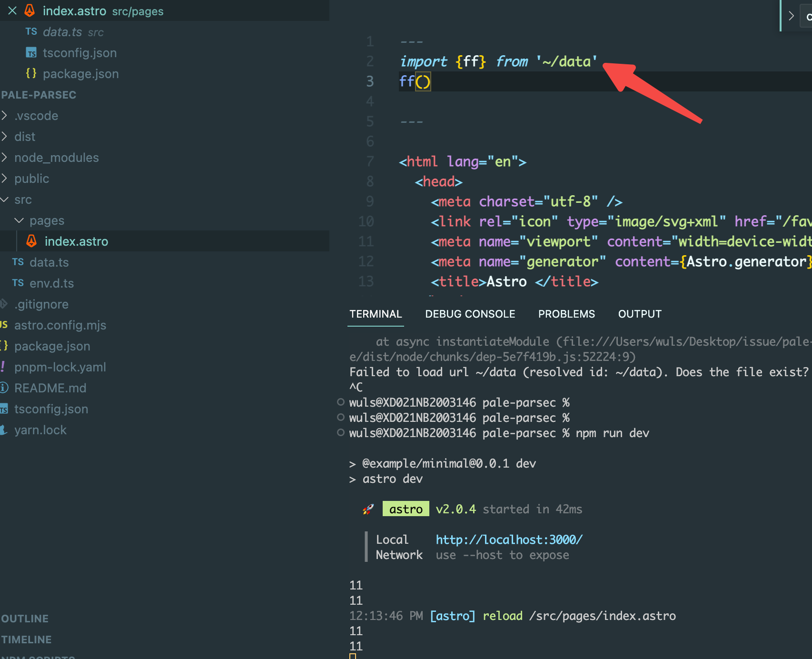
Task: Click the Astro icon beside index.astro in explorer
Action: (31, 241)
